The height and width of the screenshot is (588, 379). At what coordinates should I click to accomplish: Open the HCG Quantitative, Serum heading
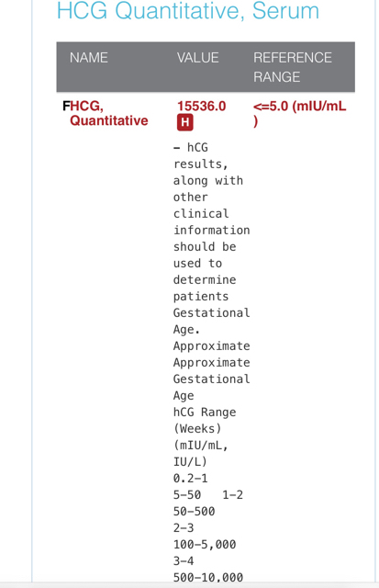(x=188, y=10)
